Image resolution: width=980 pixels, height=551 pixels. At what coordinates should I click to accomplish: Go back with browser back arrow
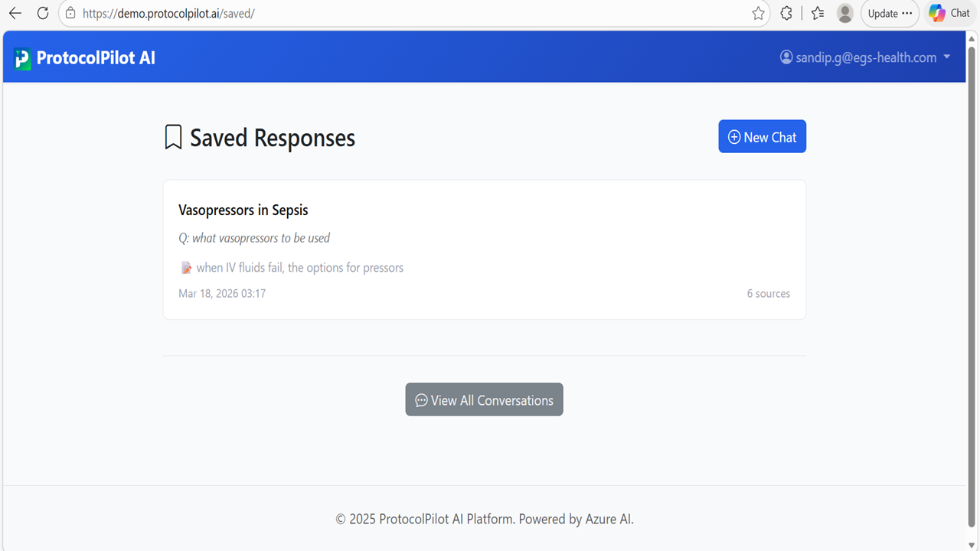tap(15, 13)
